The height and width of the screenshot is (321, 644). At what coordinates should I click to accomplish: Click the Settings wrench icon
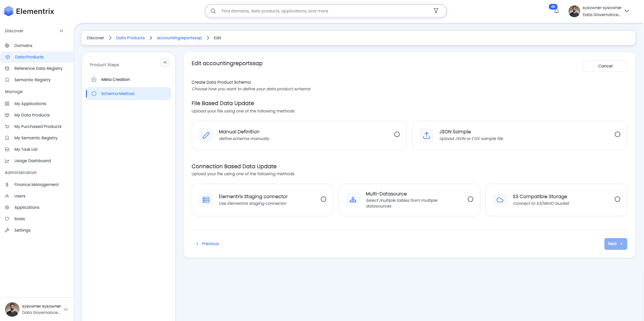click(x=7, y=230)
